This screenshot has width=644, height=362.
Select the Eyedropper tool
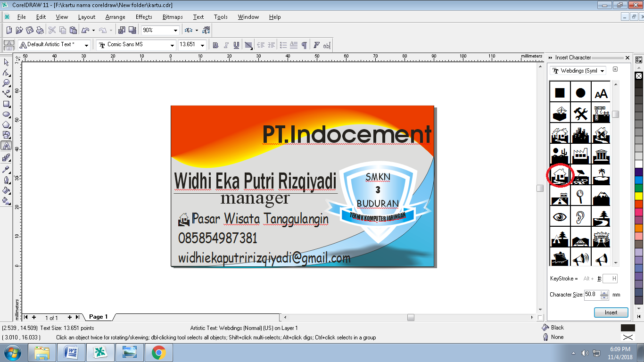pos(7,169)
